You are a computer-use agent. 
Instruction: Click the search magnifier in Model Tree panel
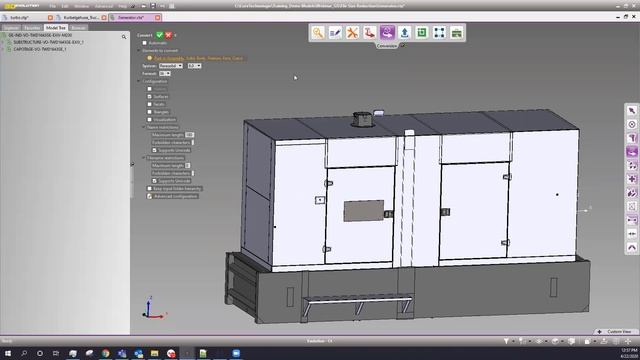pyautogui.click(x=124, y=37)
